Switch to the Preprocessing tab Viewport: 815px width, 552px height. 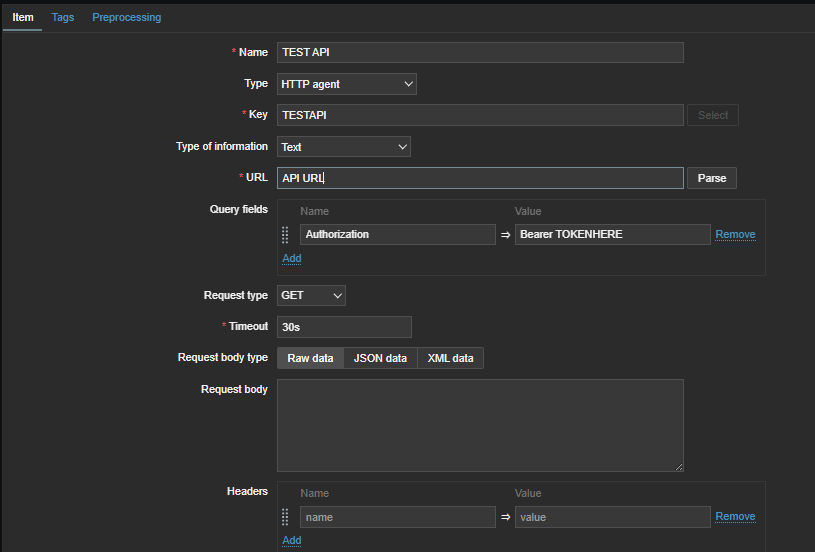(127, 17)
